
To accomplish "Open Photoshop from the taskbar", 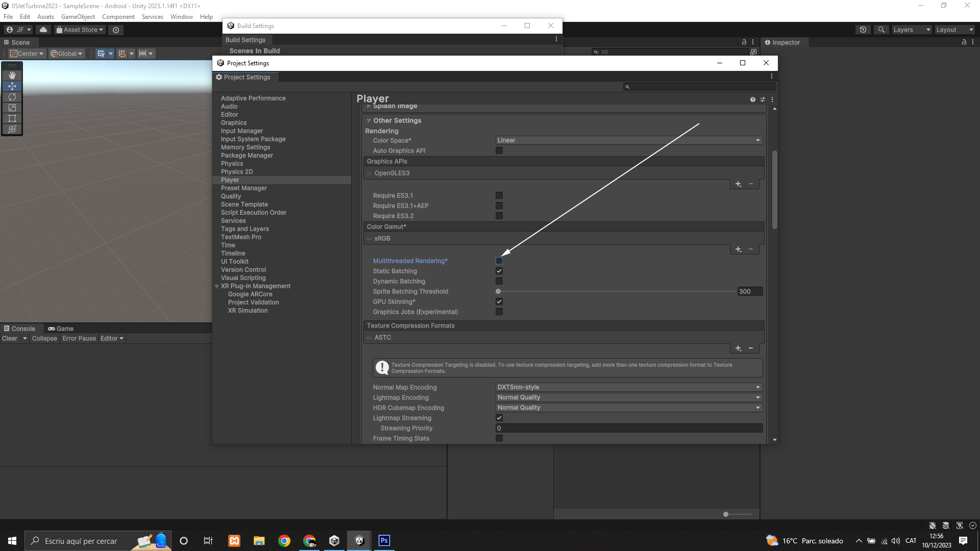I will [384, 540].
